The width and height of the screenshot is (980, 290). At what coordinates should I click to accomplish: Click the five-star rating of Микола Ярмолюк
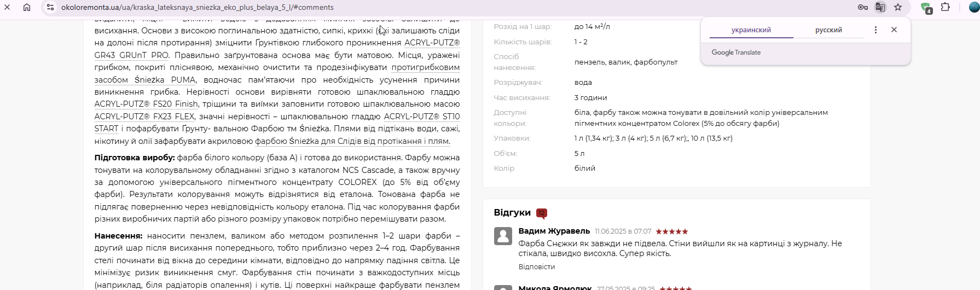pyautogui.click(x=676, y=288)
